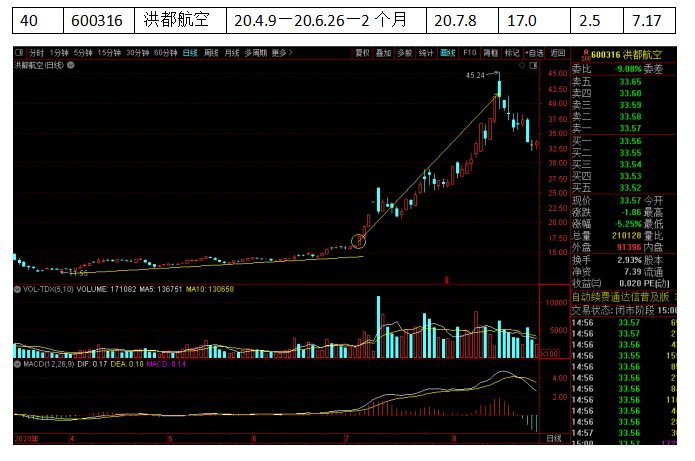695x461 pixels.
Task: Click 600316 洪都航空 title in quote panel
Action: [x=626, y=55]
